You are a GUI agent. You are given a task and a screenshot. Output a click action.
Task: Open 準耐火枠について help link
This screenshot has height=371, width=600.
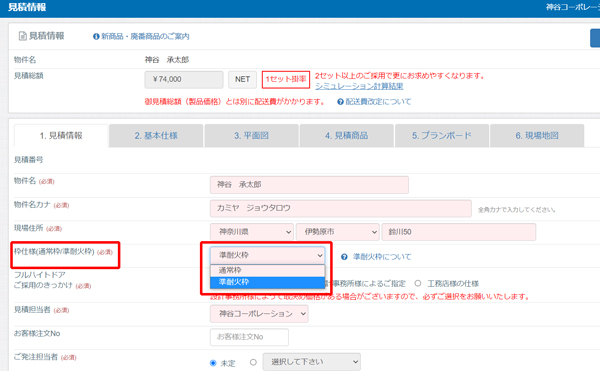point(382,257)
